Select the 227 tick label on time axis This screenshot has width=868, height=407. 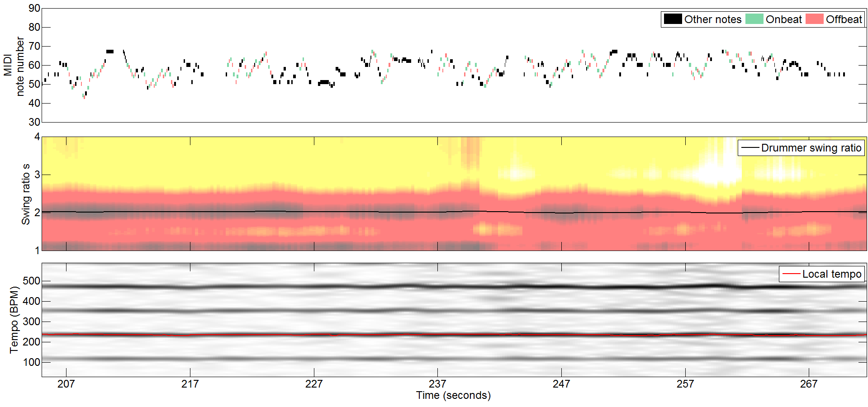(314, 384)
